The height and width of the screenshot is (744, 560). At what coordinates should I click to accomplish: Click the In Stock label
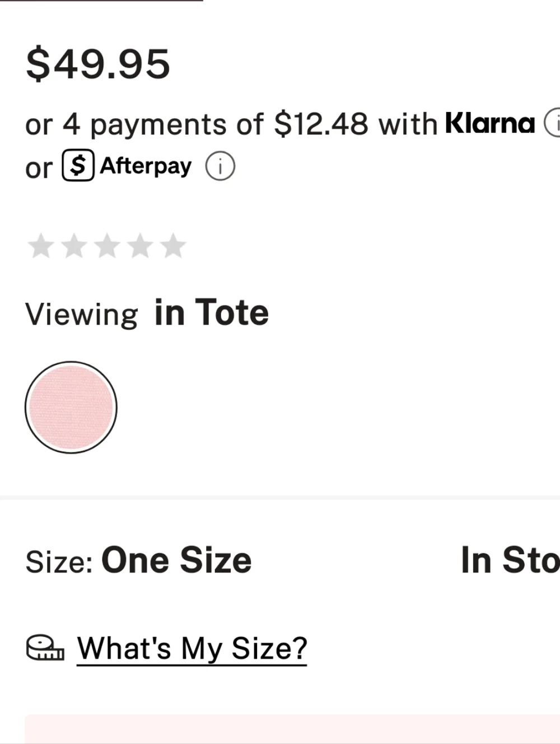point(510,560)
